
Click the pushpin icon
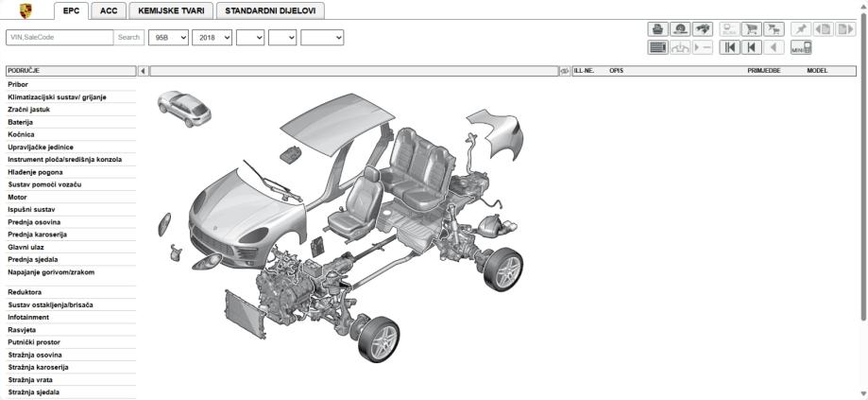800,28
